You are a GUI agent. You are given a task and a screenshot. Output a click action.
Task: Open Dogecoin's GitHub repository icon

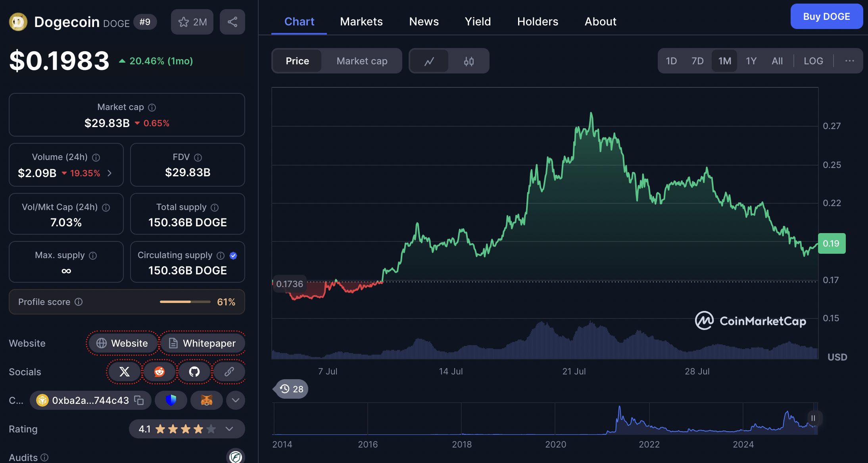(x=194, y=372)
